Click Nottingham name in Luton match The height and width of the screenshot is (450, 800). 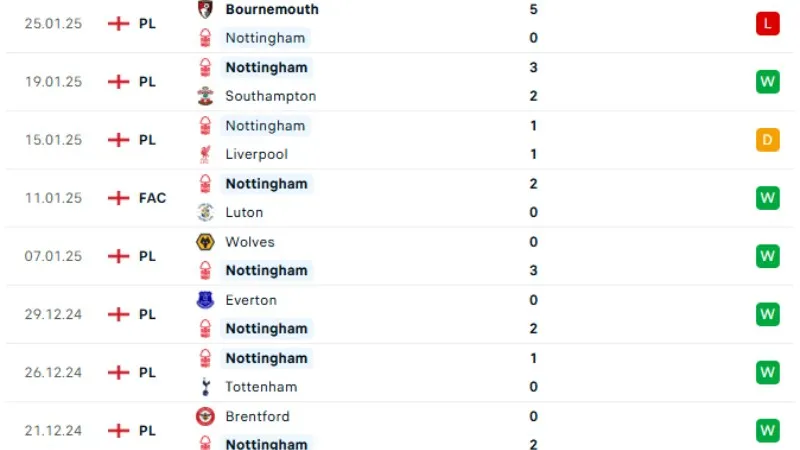click(266, 184)
